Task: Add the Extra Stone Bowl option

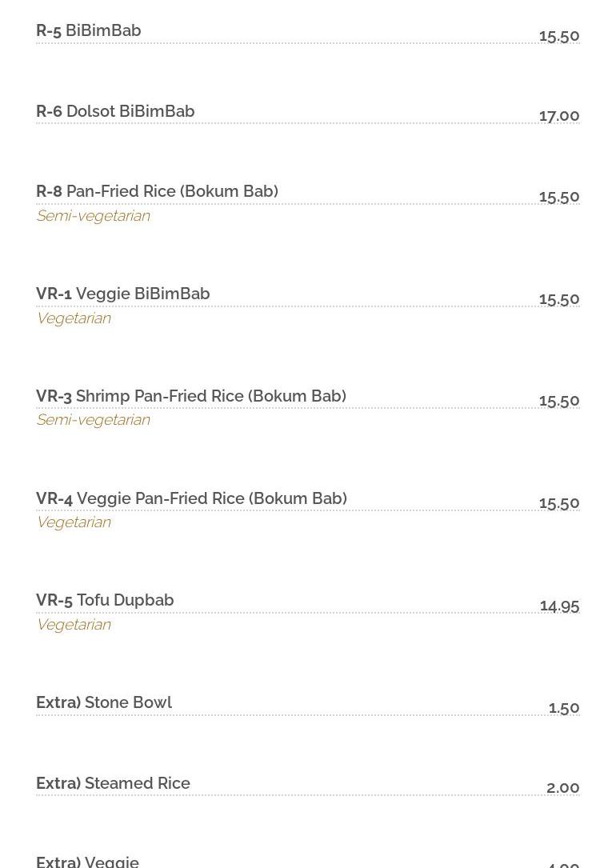Action: point(104,702)
